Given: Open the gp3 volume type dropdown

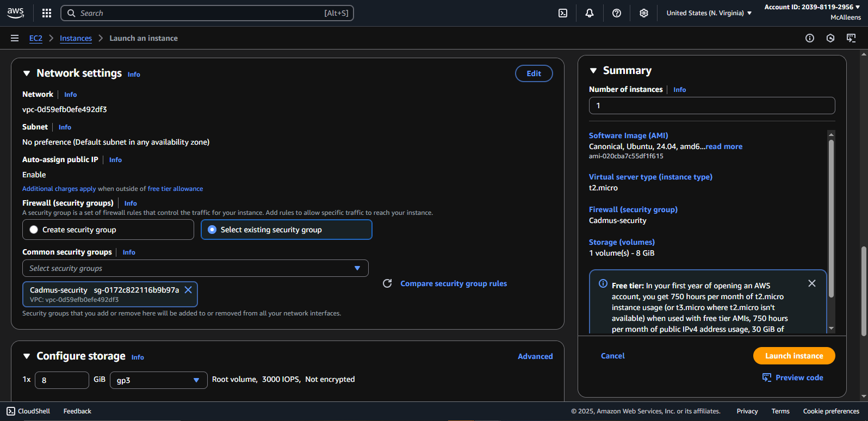Looking at the screenshot, I should (x=159, y=380).
